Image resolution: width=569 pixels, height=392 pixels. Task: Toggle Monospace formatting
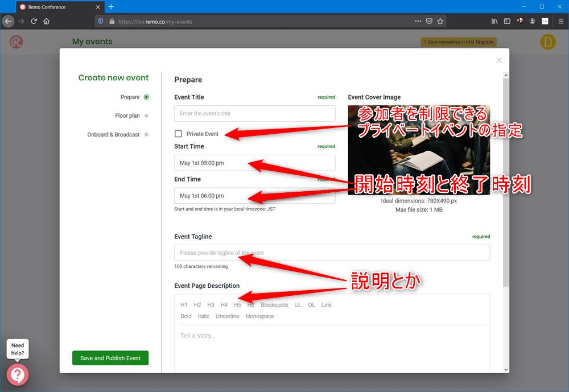[260, 316]
